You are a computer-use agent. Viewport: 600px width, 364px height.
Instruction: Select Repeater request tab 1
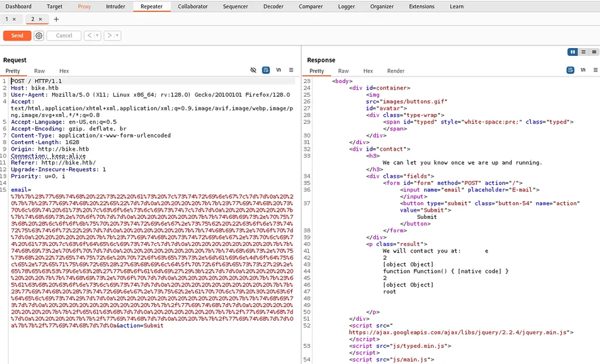point(7,19)
